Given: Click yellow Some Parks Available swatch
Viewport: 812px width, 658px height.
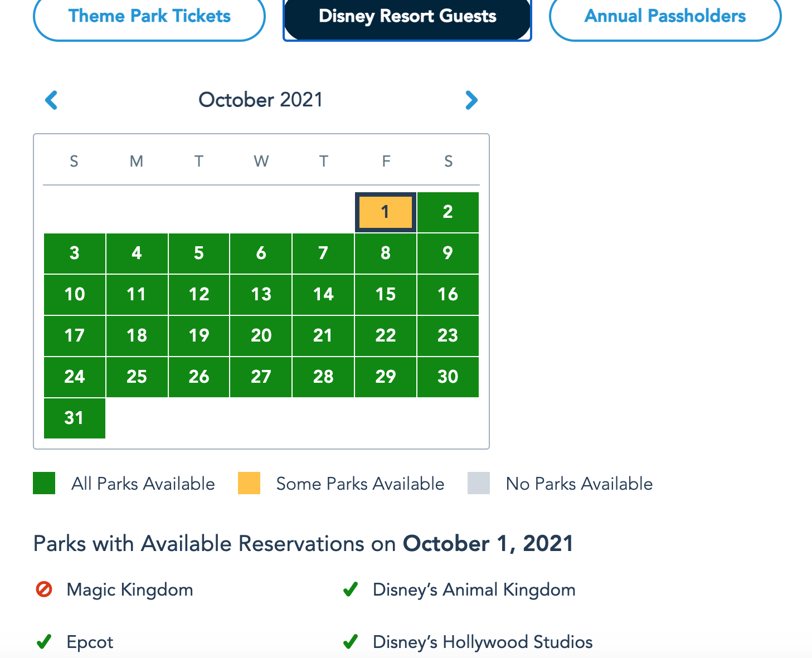Looking at the screenshot, I should 249,483.
